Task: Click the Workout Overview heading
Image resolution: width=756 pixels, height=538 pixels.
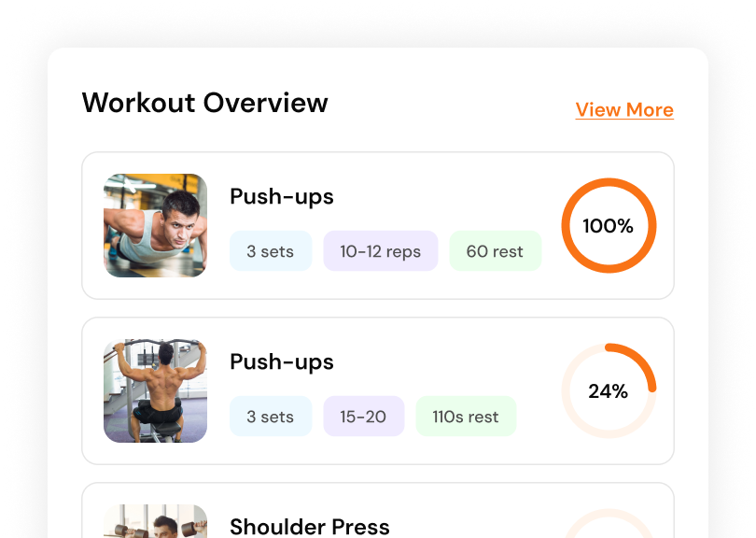Action: [205, 103]
